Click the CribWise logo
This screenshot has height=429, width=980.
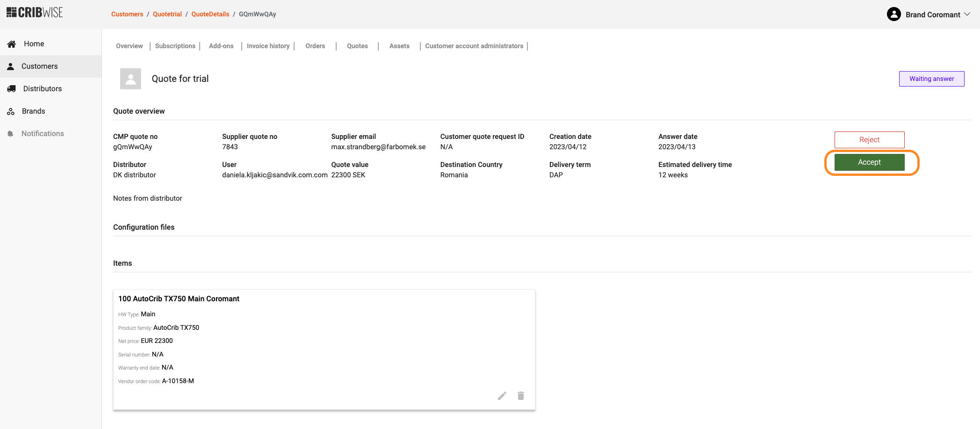point(35,13)
